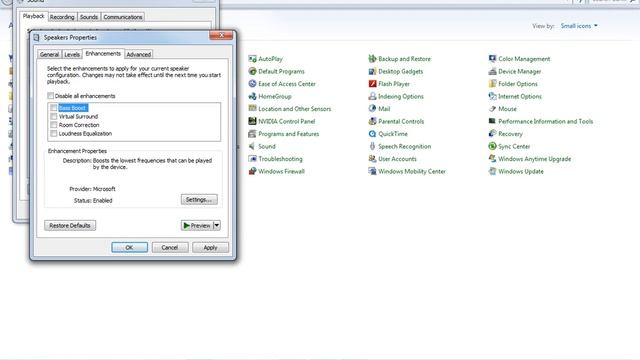Open the AutoPlay icon in Control Panel

(x=252, y=59)
